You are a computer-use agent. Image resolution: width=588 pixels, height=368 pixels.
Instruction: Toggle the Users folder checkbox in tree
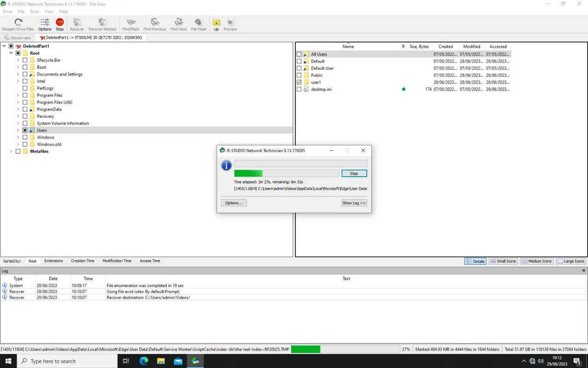coord(25,130)
